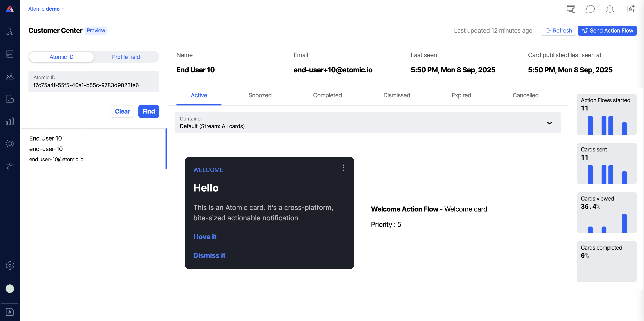This screenshot has width=644, height=321.
Task: Open the device preview icon in header
Action: pyautogui.click(x=571, y=9)
